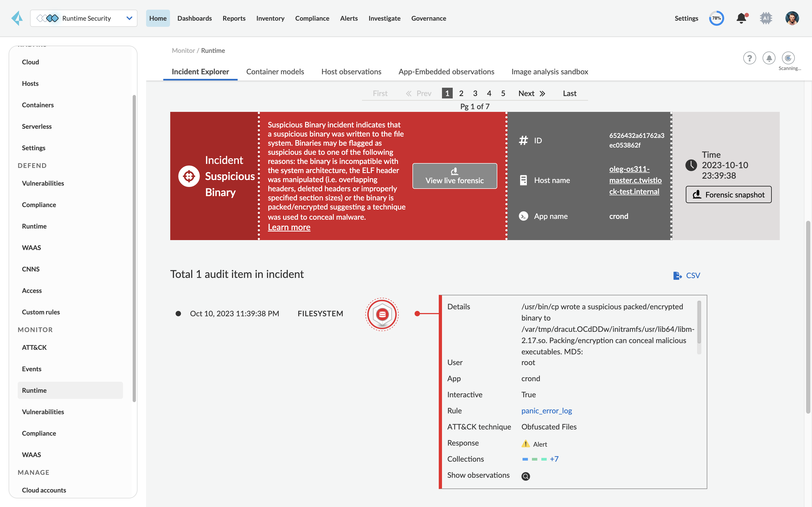Click Learn more incident link
The image size is (812, 507).
tap(289, 227)
